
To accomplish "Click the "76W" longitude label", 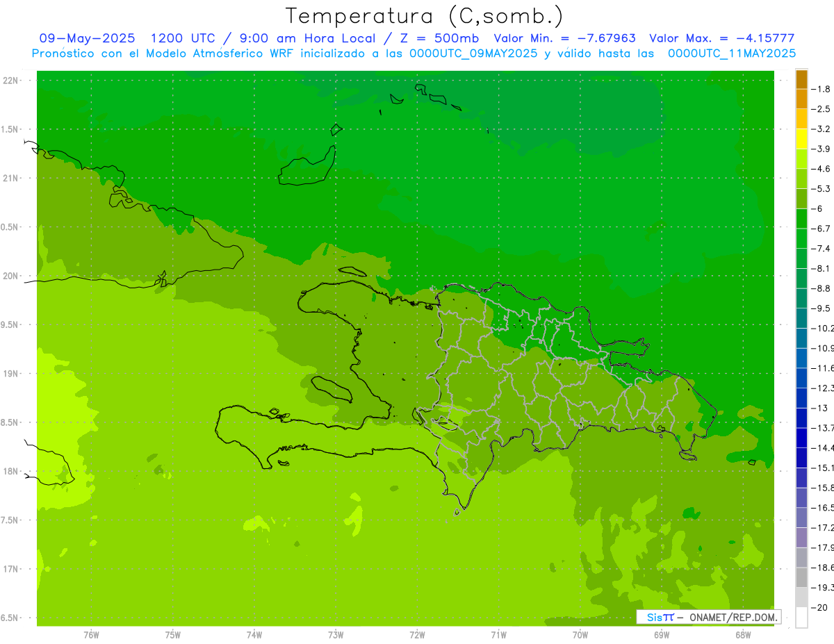I will pos(91,634).
